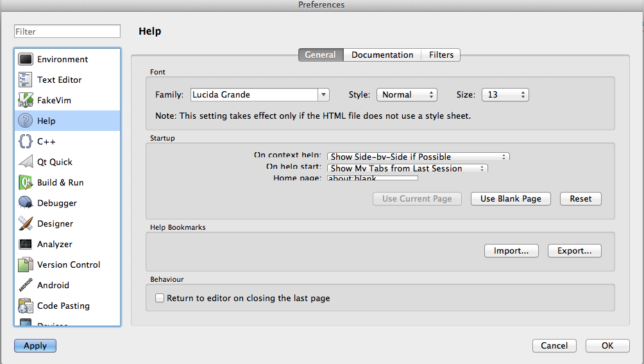This screenshot has height=364, width=644.
Task: Click the Use Blank Page button
Action: pos(511,199)
